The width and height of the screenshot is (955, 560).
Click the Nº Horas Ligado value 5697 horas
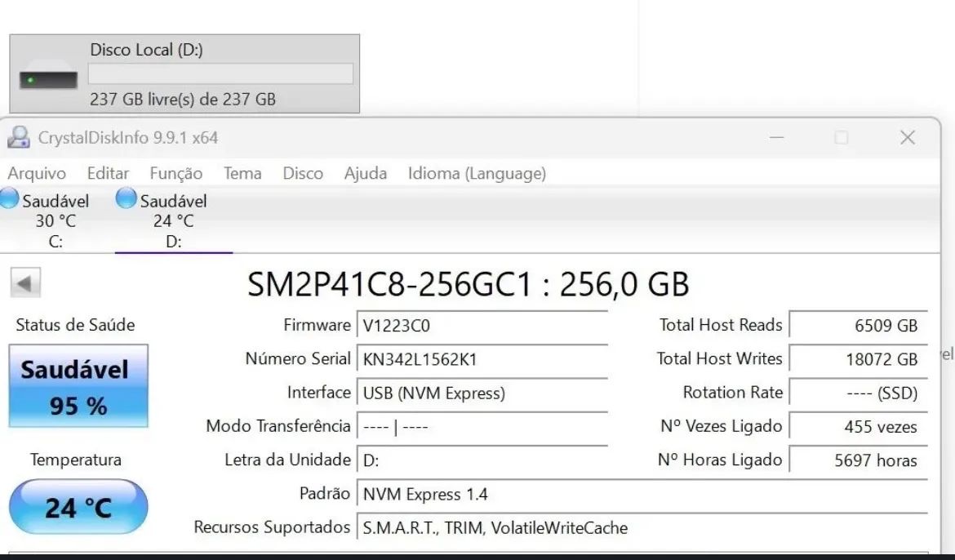859,460
